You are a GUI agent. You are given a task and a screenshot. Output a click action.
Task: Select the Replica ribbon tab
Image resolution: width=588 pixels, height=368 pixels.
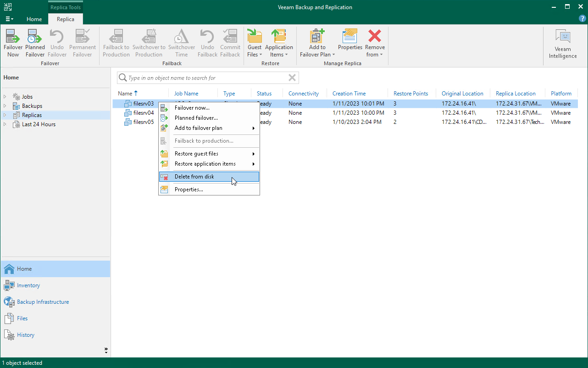click(x=66, y=19)
